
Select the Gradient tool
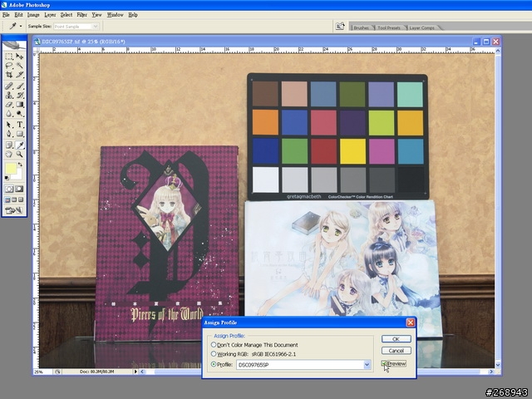point(19,105)
